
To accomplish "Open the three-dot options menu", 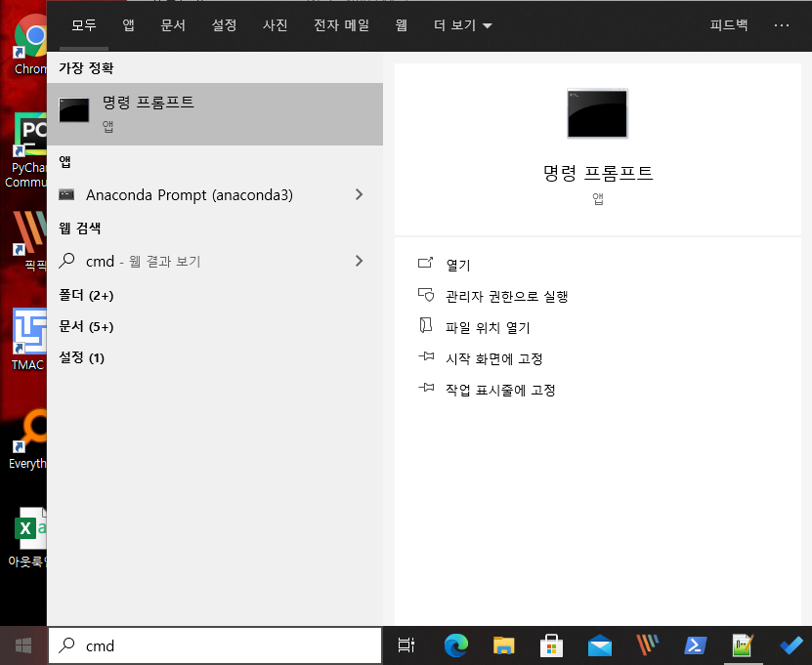I will tap(782, 24).
